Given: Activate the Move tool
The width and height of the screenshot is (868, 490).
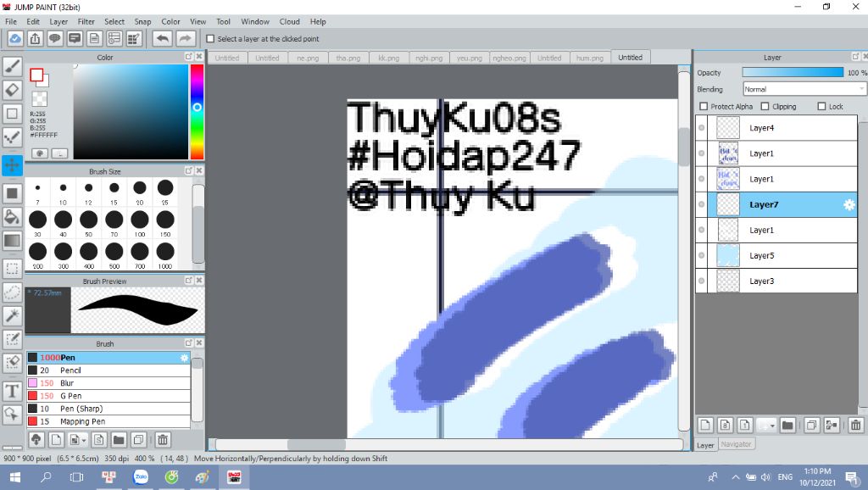Looking at the screenshot, I should coord(12,165).
